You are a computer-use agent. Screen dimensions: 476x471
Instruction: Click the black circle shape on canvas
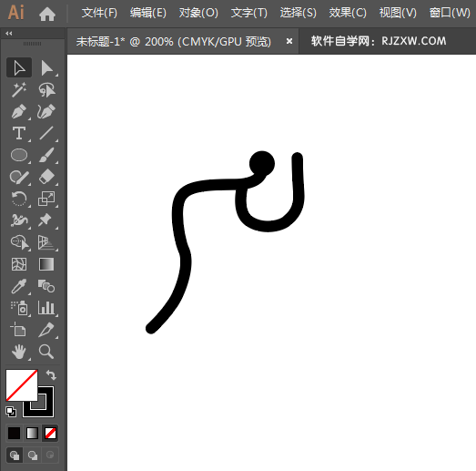[x=262, y=163]
